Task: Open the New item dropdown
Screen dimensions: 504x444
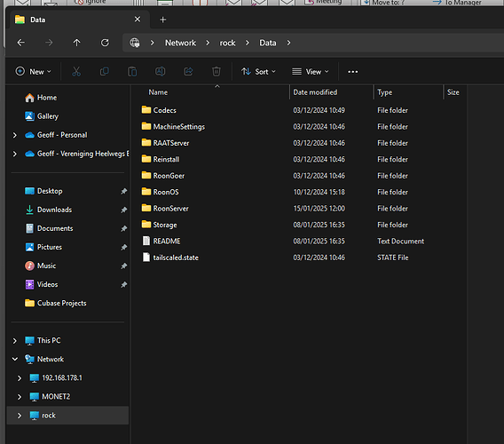Action: tap(34, 71)
